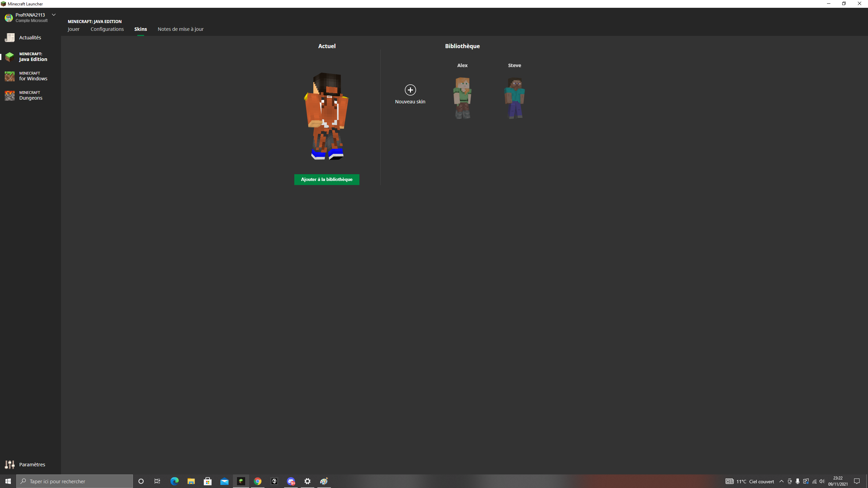Click ProfYANA2113 account avatar
Screen dimensions: 868x488
(x=8, y=18)
